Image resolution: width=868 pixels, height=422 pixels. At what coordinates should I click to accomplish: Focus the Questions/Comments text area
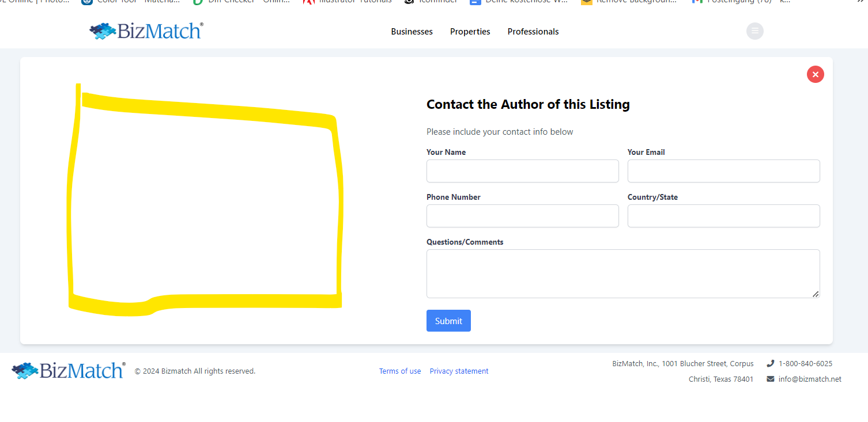coord(622,273)
